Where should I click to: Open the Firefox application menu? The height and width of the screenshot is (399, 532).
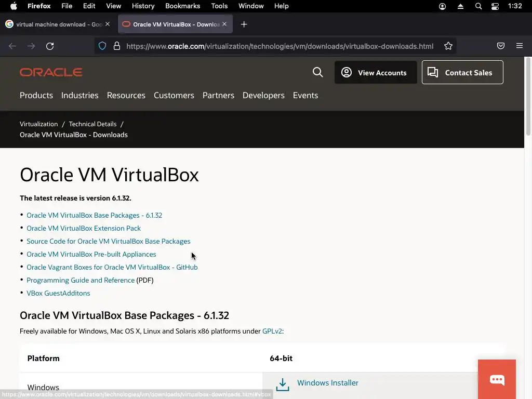[39, 6]
